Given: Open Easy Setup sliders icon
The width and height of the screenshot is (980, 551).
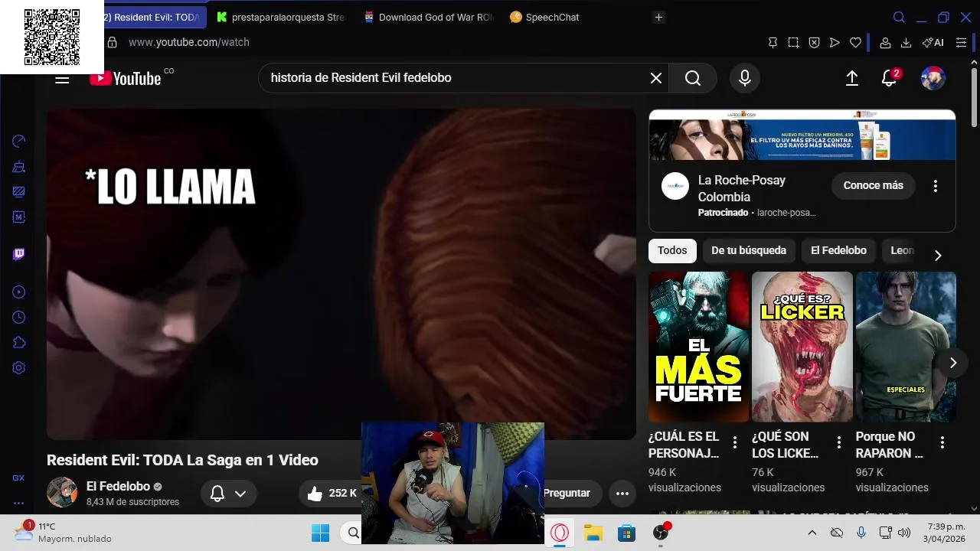Looking at the screenshot, I should pyautogui.click(x=961, y=42).
